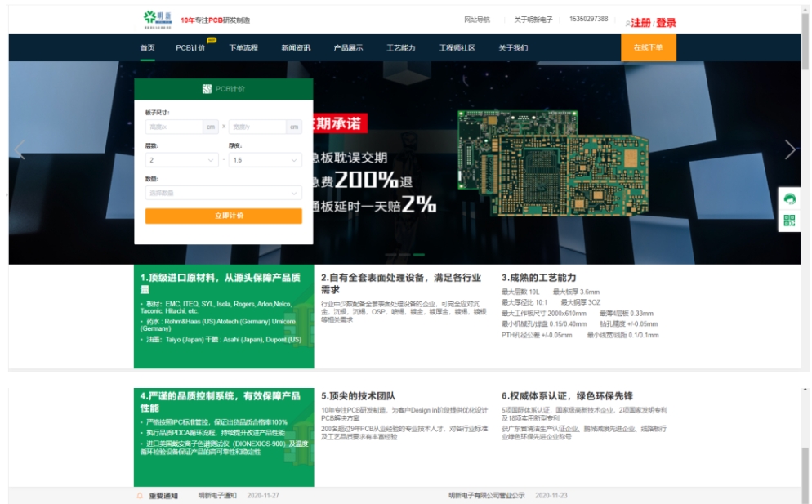Go back using the left carousel arrow
Screen dimensions: 812x504
pyautogui.click(x=19, y=150)
